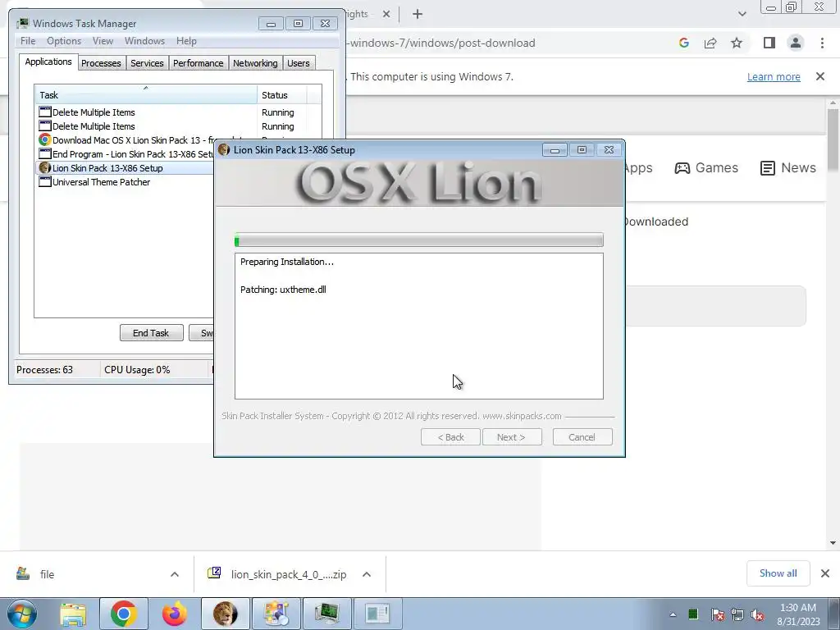
Task: Click Show all downloads
Action: coord(778,573)
